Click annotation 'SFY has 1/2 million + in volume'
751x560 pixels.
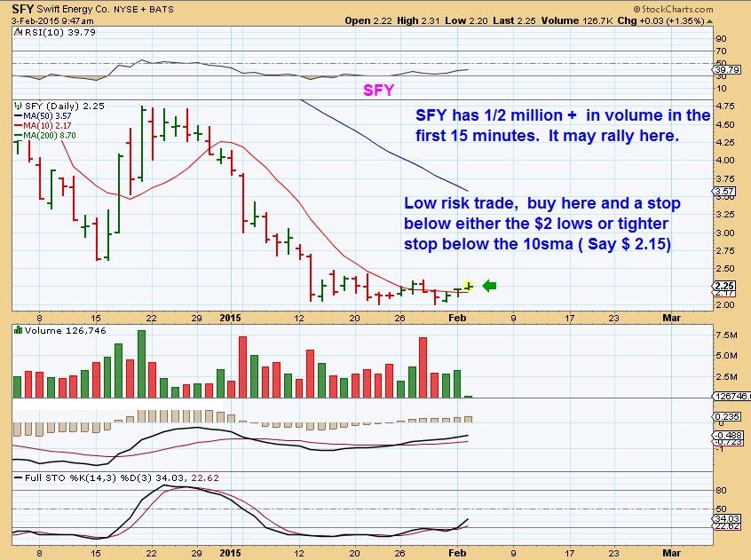click(562, 125)
